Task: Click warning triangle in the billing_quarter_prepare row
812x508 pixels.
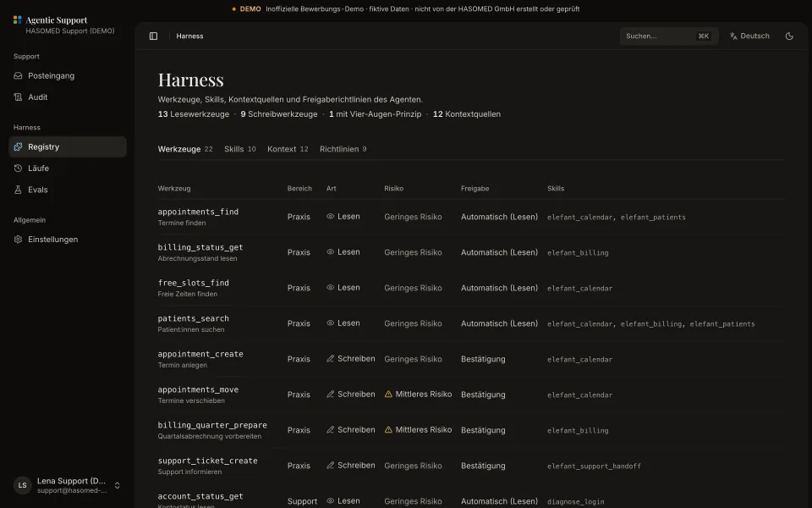Action: tap(388, 430)
